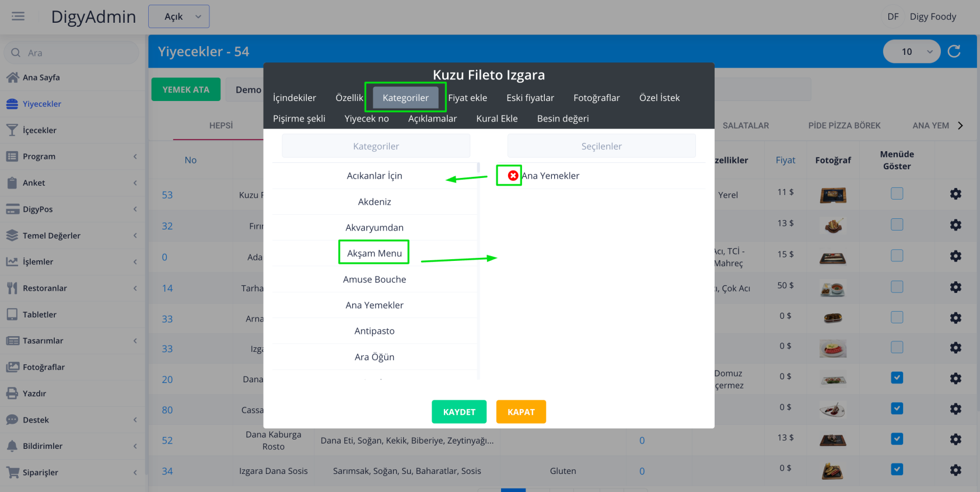Open Yiyecekler burger icon in sidebar
Screen dimensions: 980x492
12,104
